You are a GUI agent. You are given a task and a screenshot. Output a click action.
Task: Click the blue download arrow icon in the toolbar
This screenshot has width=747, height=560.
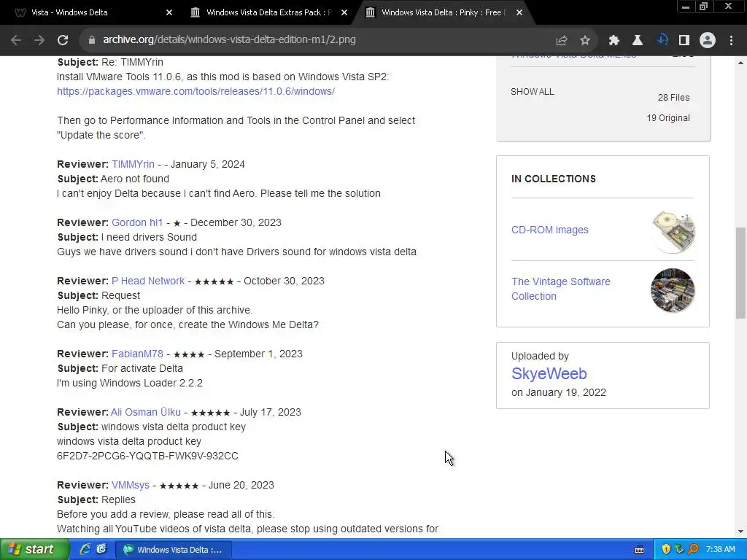coord(662,40)
